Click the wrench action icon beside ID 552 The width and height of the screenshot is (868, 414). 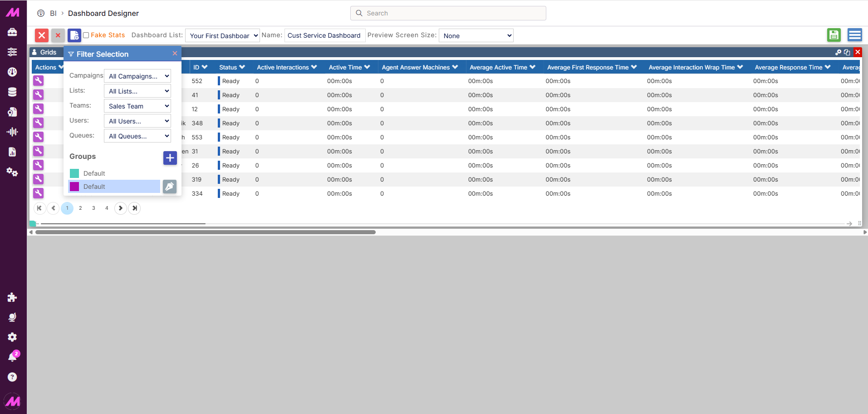pyautogui.click(x=39, y=81)
